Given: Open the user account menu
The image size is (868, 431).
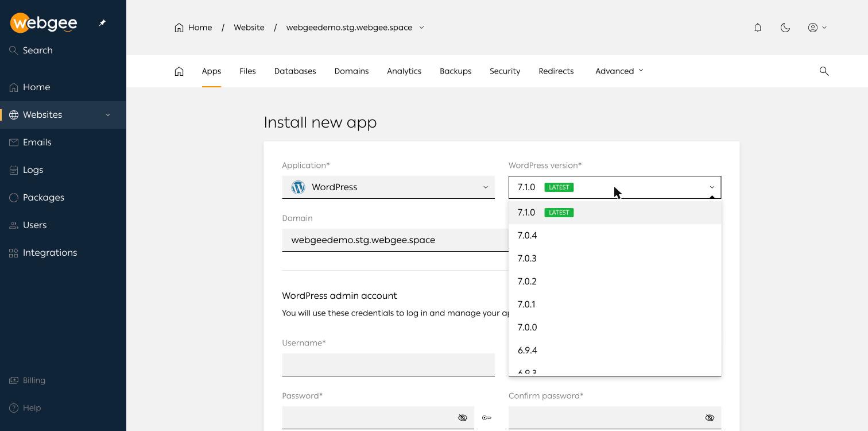Looking at the screenshot, I should 817,28.
